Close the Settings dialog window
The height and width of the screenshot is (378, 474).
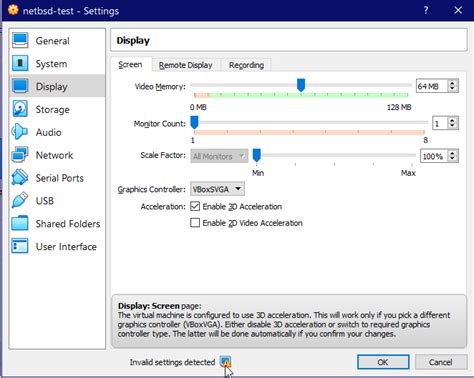point(458,10)
